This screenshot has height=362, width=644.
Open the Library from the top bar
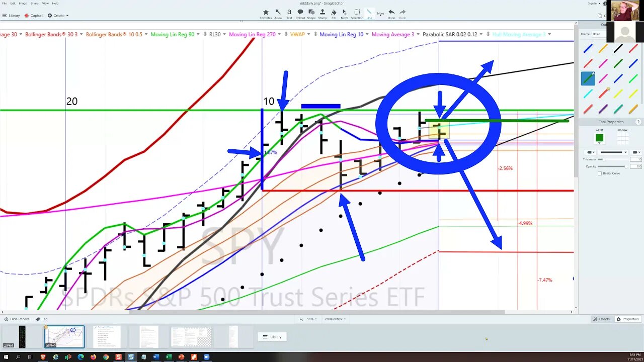click(11, 16)
